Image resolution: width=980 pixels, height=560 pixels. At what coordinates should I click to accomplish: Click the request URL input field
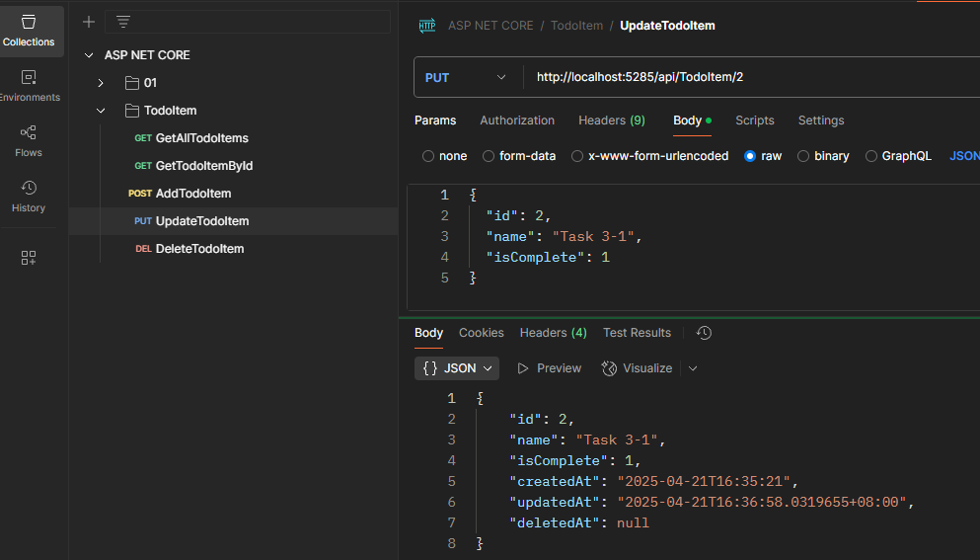pyautogui.click(x=750, y=77)
